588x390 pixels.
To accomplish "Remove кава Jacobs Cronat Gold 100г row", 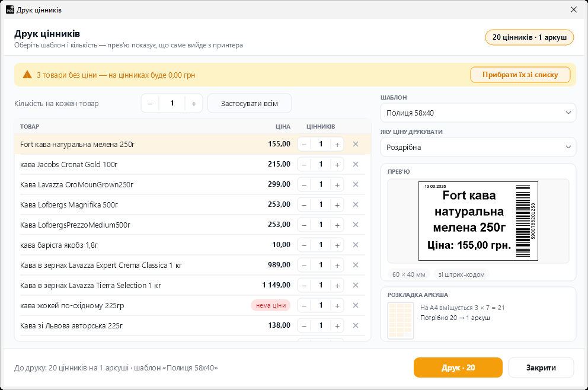I will click(x=356, y=164).
